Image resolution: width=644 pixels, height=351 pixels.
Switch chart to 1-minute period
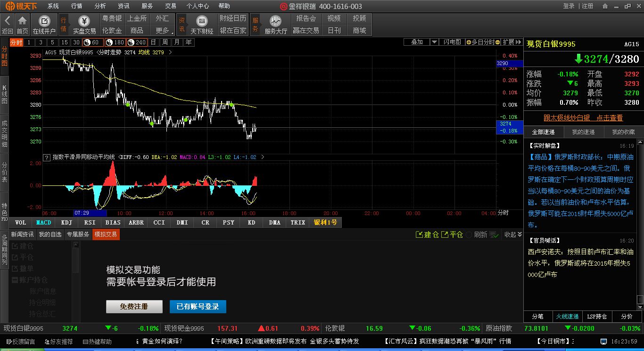click(x=29, y=42)
